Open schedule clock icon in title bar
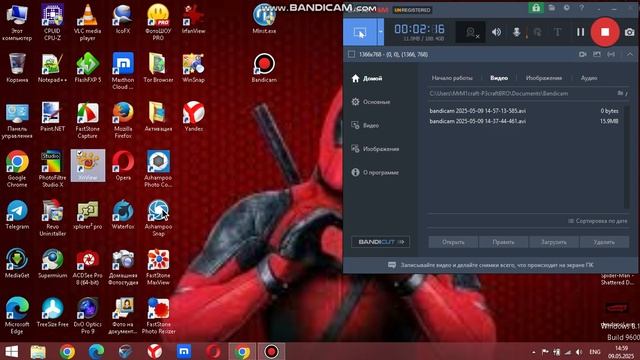The height and width of the screenshot is (360, 640). tap(567, 8)
